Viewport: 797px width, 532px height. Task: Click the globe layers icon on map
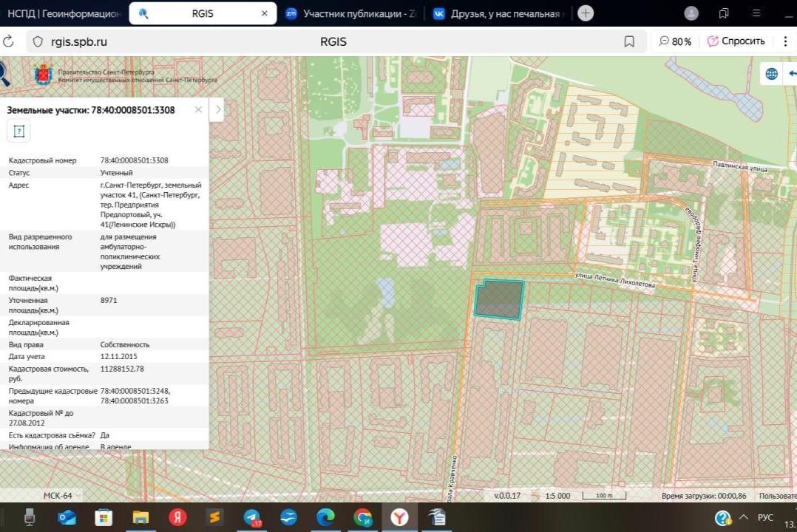click(x=772, y=74)
